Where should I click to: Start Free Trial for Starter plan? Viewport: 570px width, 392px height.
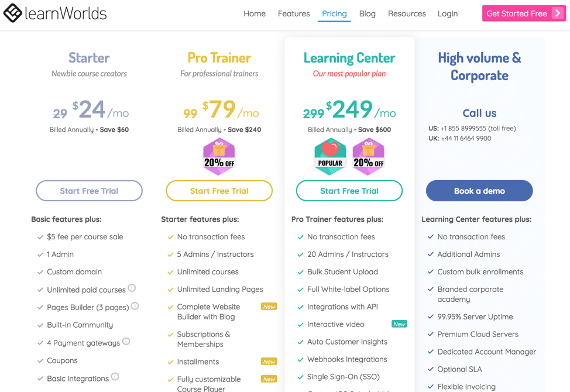(x=89, y=191)
